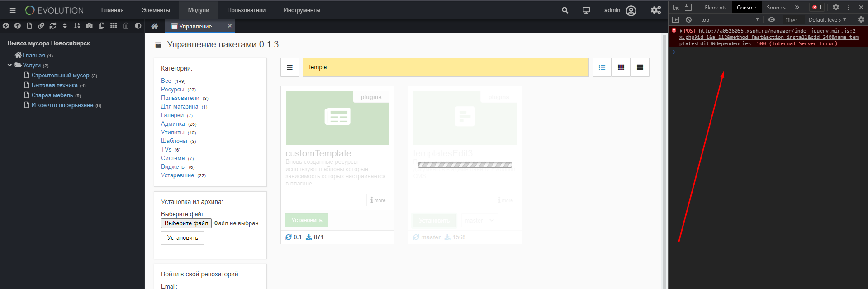
Task: Open Строительный мусор tree item
Action: pyautogui.click(x=60, y=75)
